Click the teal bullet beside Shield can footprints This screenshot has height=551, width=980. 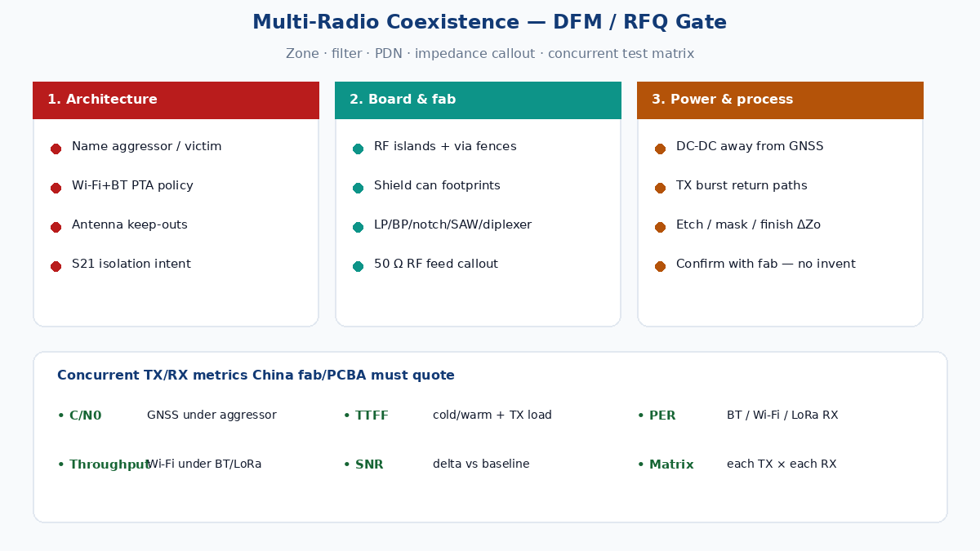tap(358, 188)
